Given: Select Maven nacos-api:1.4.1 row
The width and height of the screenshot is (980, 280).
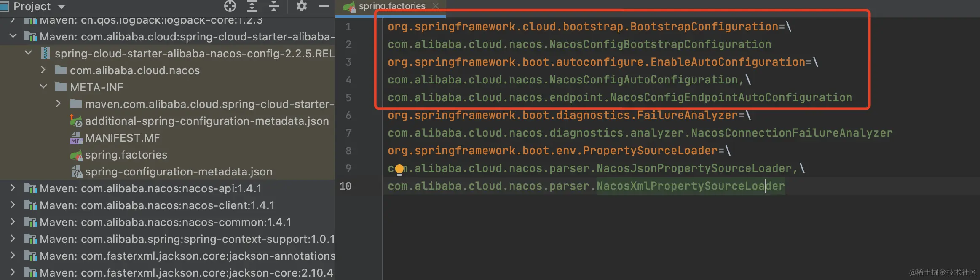Looking at the screenshot, I should [x=167, y=188].
